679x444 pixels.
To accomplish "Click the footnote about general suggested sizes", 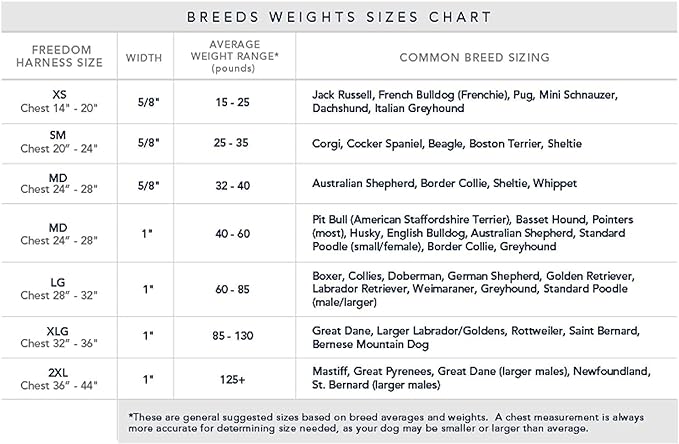I will 387,422.
